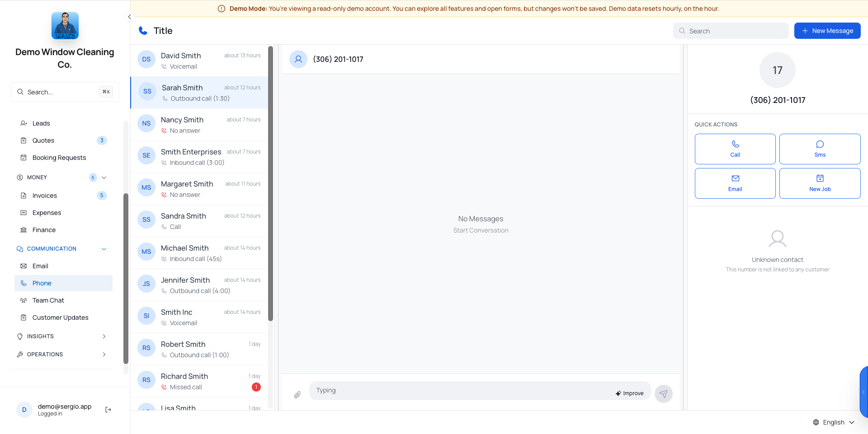Screen dimensions: 868x434
Task: Click the Invoices count badge 5
Action: 102,196
